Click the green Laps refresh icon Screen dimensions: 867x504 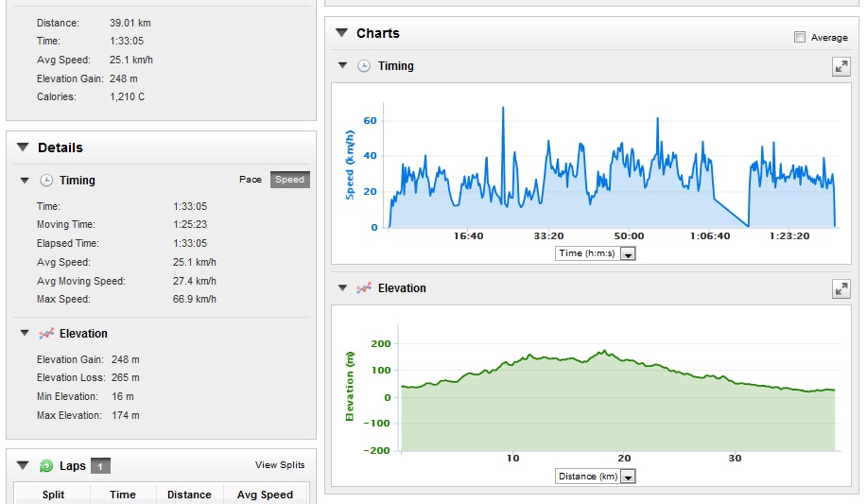point(46,466)
